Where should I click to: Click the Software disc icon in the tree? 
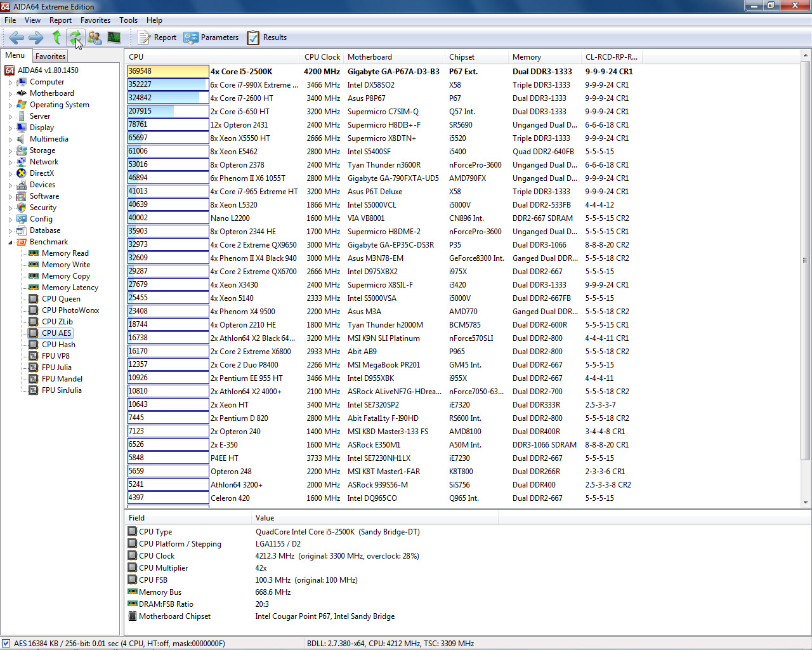[22, 196]
